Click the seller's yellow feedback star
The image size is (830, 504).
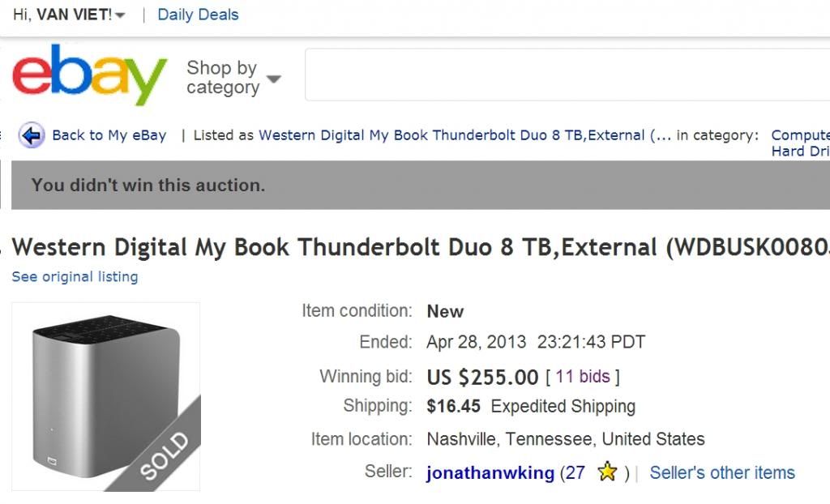click(607, 472)
